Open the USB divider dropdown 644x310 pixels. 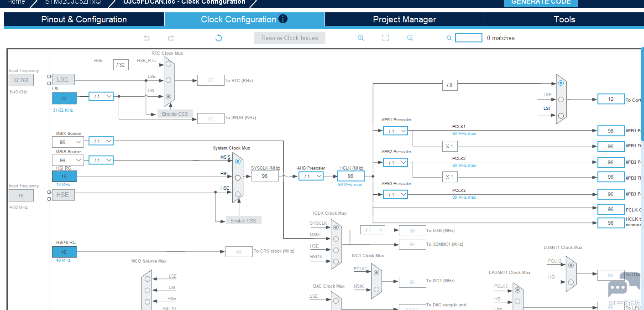coord(372,230)
